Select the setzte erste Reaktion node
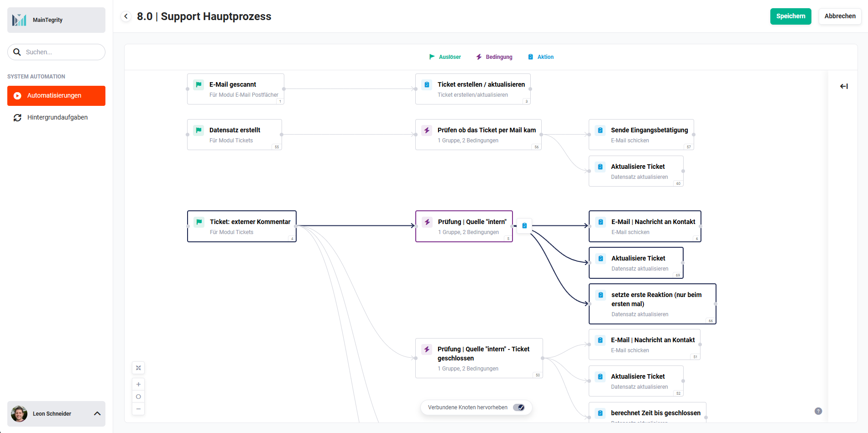 pos(653,304)
